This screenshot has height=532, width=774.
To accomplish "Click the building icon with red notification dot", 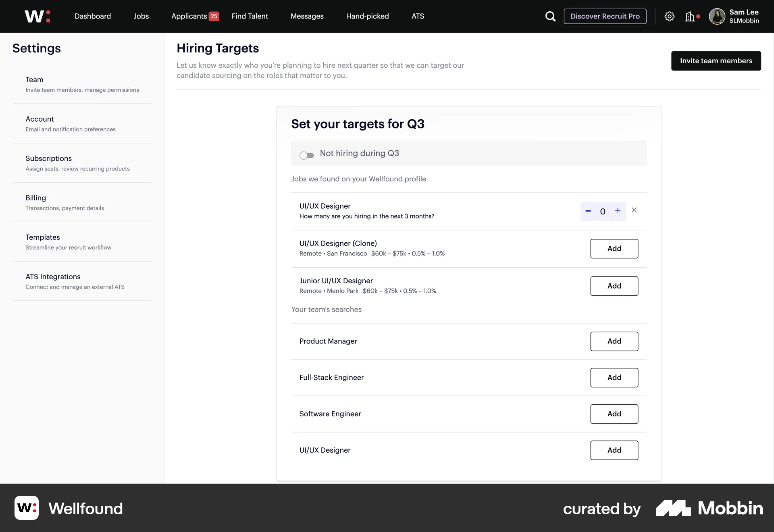I will (x=691, y=17).
